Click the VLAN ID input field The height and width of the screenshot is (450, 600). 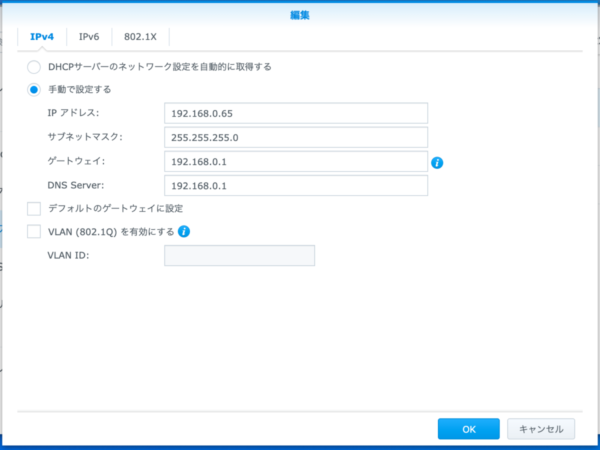[x=240, y=256]
